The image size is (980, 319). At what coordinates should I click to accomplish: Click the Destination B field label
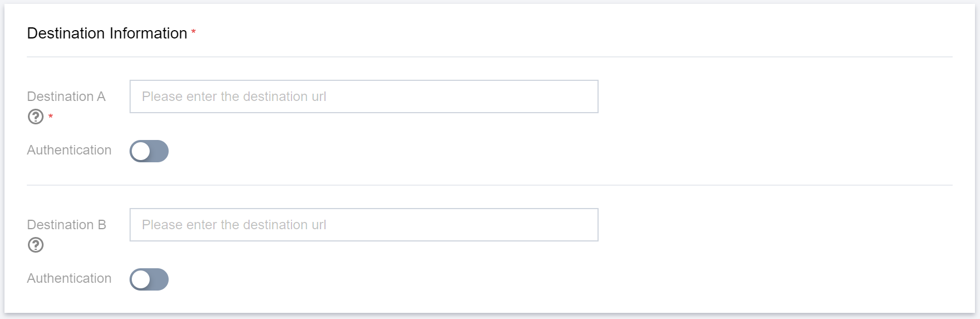coord(66,225)
